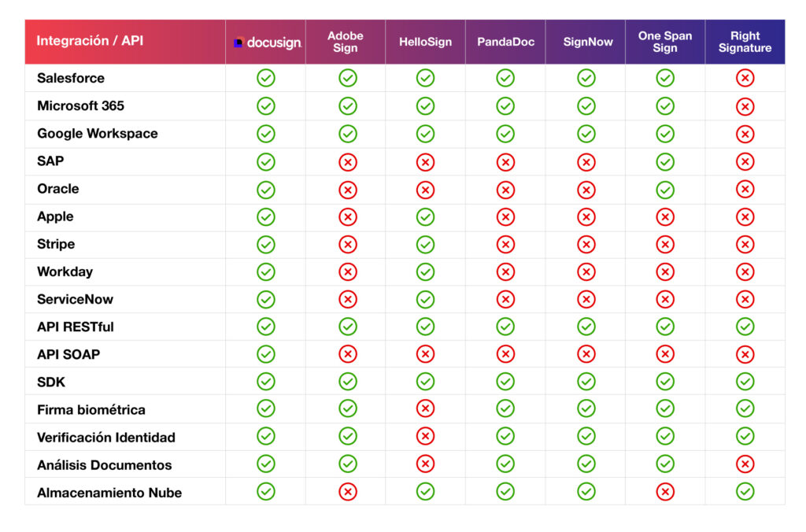Click One Span Sign check for Oracle
This screenshot has height=532, width=806.
pyautogui.click(x=665, y=190)
